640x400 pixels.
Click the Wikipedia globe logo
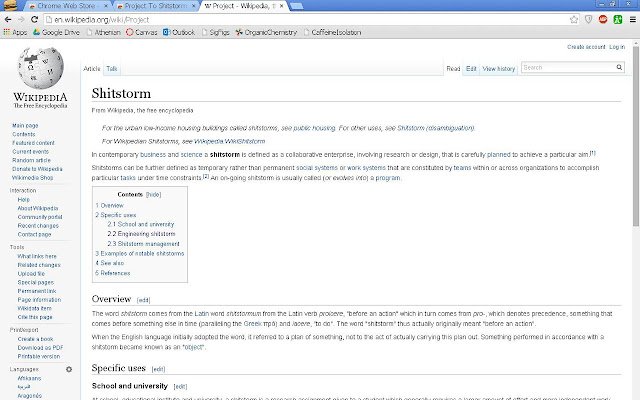pyautogui.click(x=40, y=68)
